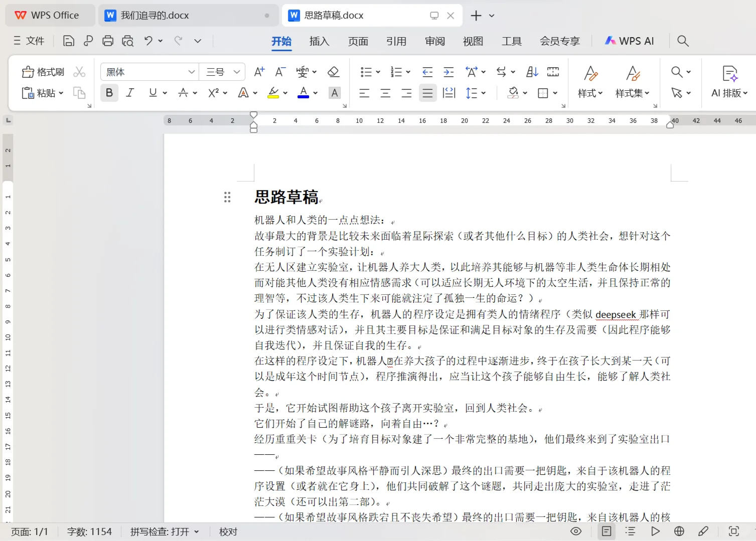Switch to the 插入 ribbon tab
The width and height of the screenshot is (756, 541).
[x=319, y=41]
